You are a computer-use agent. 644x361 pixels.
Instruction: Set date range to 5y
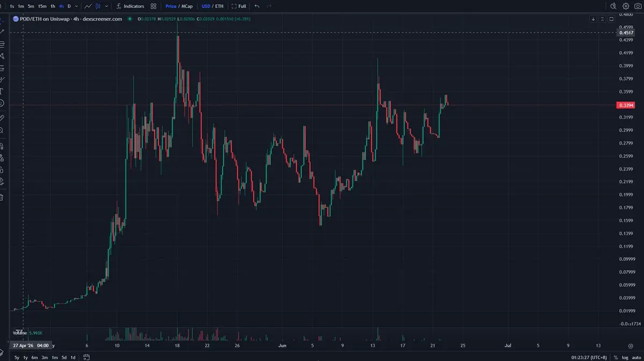(x=17, y=357)
